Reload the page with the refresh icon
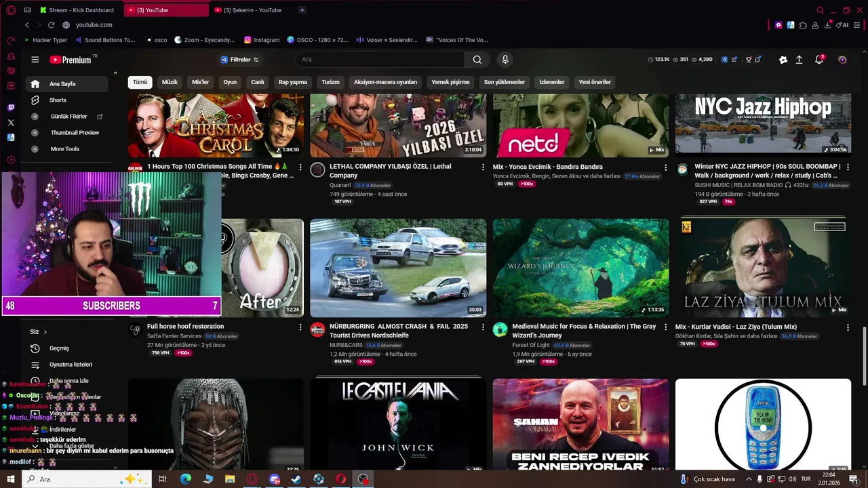Image resolution: width=868 pixels, height=488 pixels. [x=51, y=25]
